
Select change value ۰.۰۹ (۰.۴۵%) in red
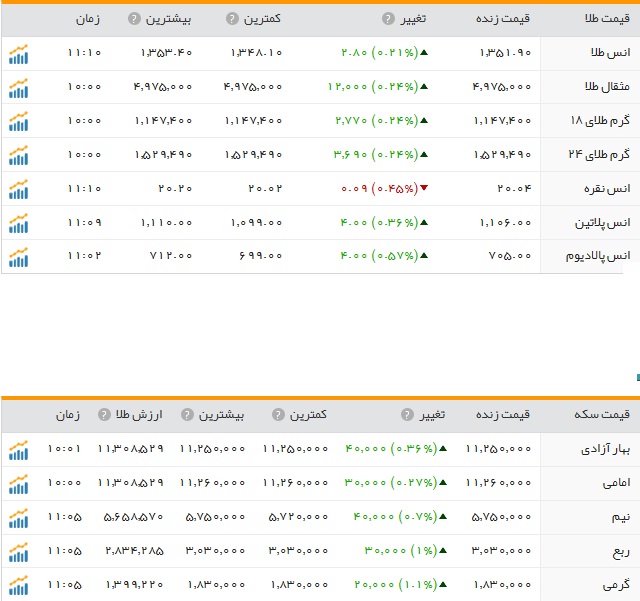pos(380,189)
